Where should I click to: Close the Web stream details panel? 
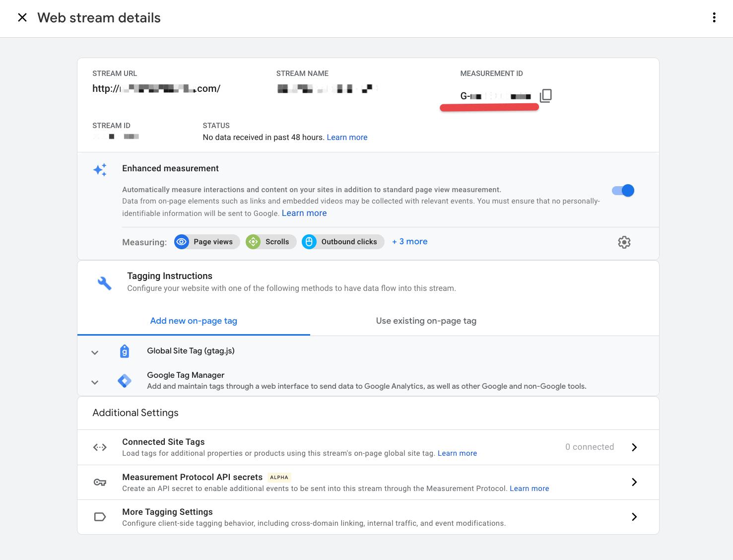pos(22,18)
